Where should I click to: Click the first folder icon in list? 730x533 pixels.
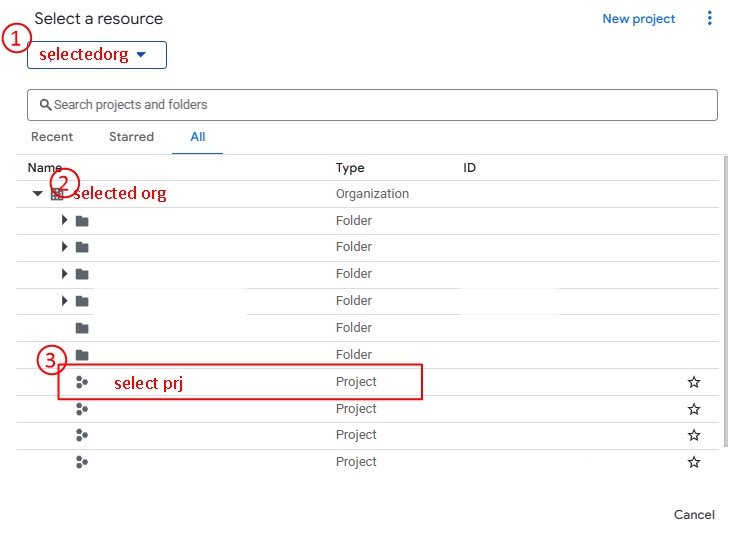tap(82, 221)
